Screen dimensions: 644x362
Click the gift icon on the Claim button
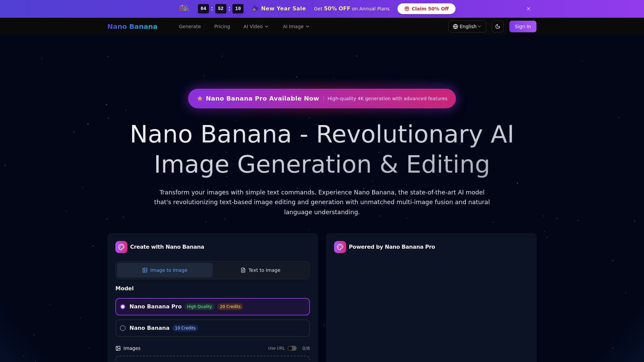point(406,9)
